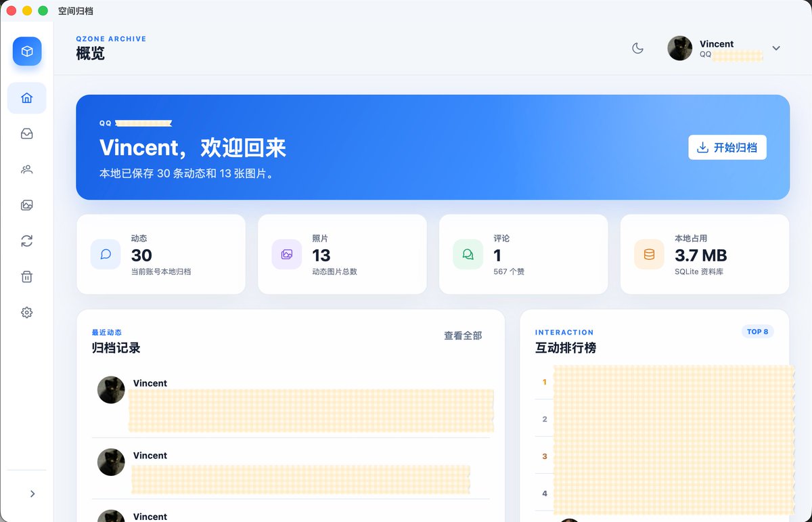This screenshot has height=522, width=812.
Task: Open the sync refresh sidebar icon
Action: pyautogui.click(x=27, y=241)
